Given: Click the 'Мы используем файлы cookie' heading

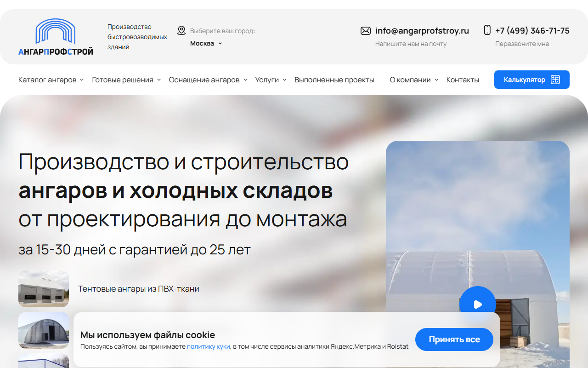Looking at the screenshot, I should (x=147, y=335).
